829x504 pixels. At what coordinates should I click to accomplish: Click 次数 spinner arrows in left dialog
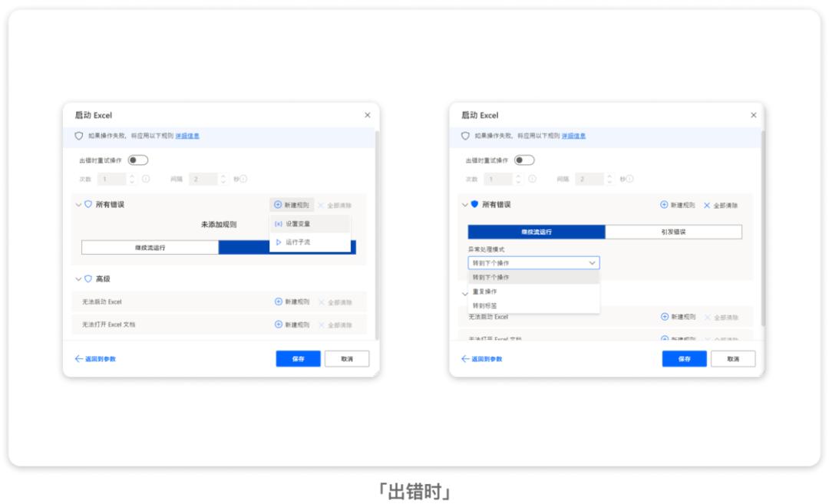tap(132, 179)
